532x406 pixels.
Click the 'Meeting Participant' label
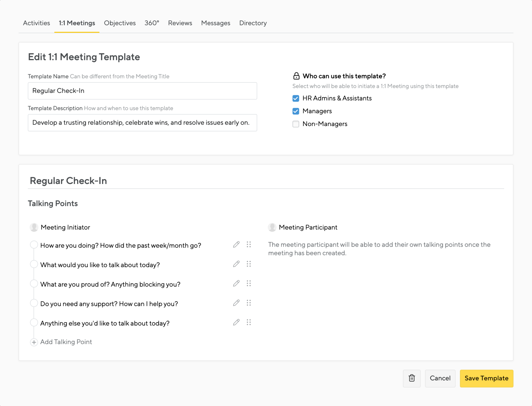(x=308, y=227)
